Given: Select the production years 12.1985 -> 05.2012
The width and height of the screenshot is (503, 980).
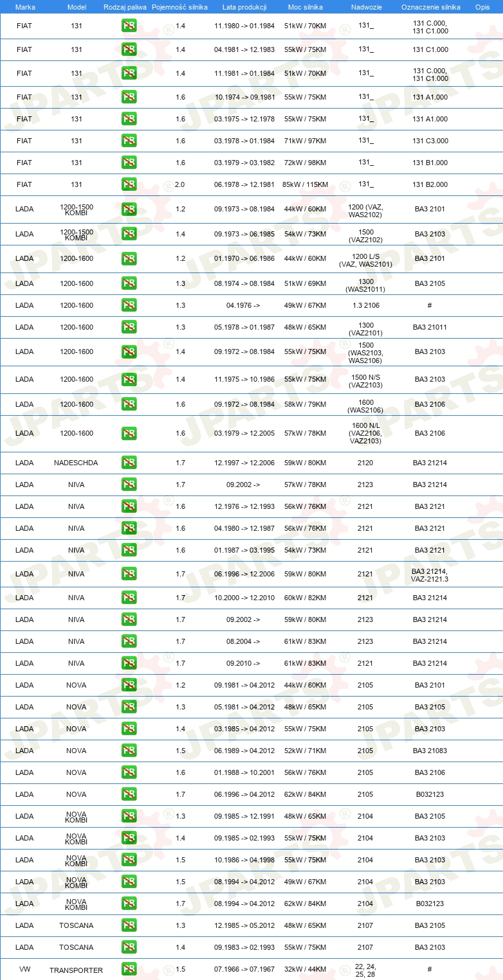Looking at the screenshot, I should [244, 925].
